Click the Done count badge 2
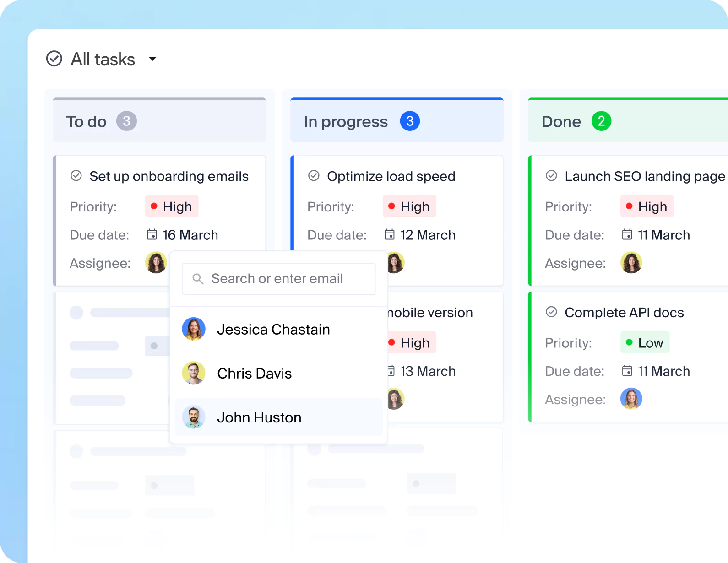Screen dimensions: 728x563 tap(601, 121)
